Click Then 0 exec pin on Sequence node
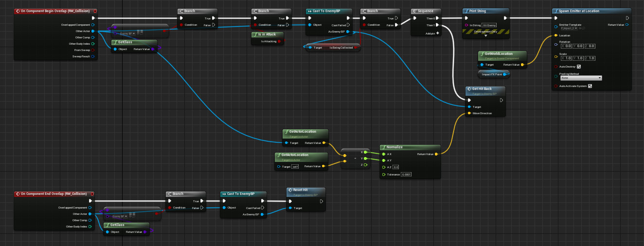644x246 pixels. [x=437, y=18]
